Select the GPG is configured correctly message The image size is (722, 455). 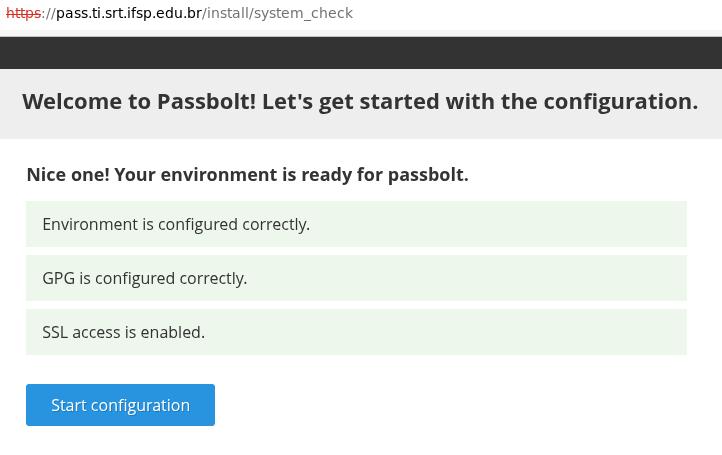tap(145, 278)
